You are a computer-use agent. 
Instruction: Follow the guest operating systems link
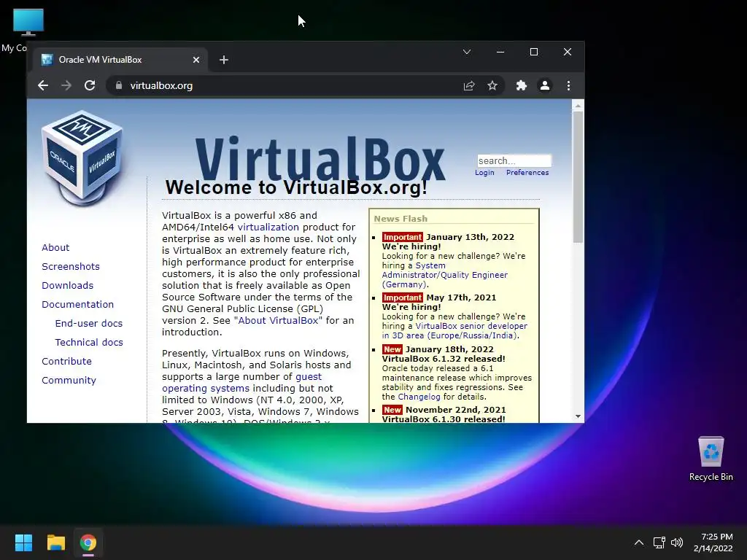(242, 382)
